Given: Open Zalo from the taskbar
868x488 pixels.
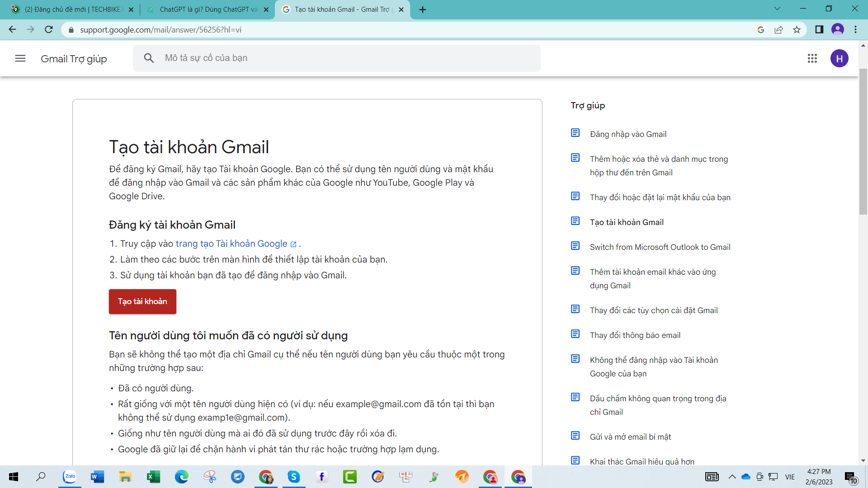Looking at the screenshot, I should (70, 477).
